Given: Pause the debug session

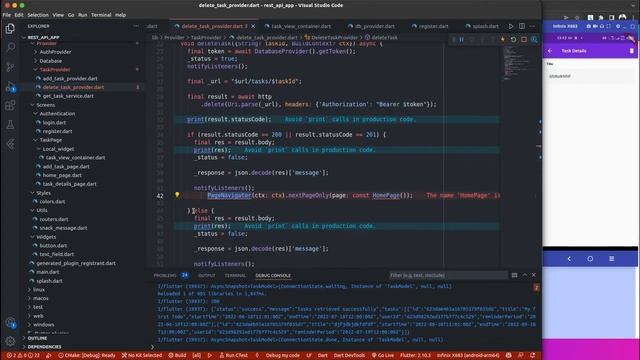Looking at the screenshot, I should point(462,40).
